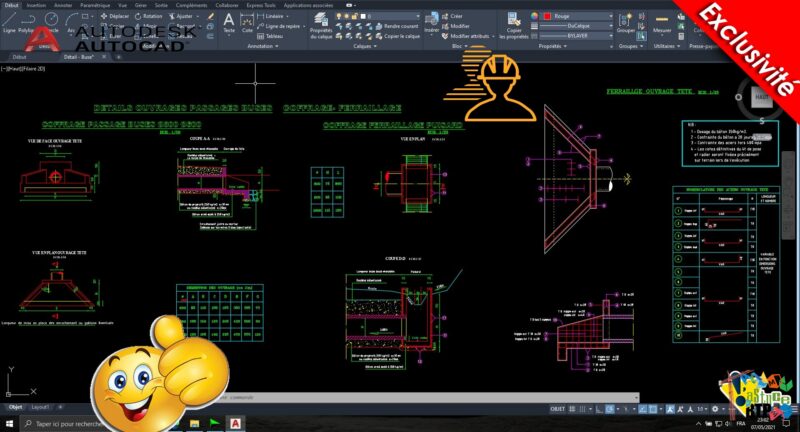Click Modifier attributs button
This screenshot has width=800, height=432.
pyautogui.click(x=466, y=36)
